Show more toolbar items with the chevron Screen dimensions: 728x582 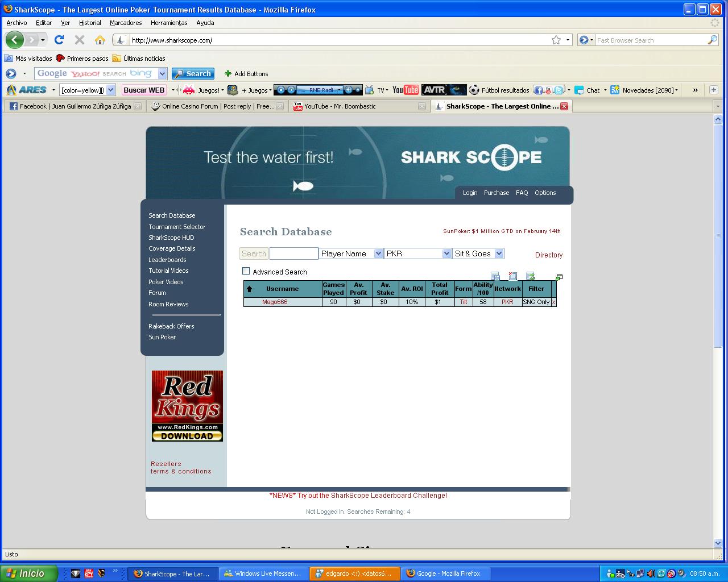695,90
